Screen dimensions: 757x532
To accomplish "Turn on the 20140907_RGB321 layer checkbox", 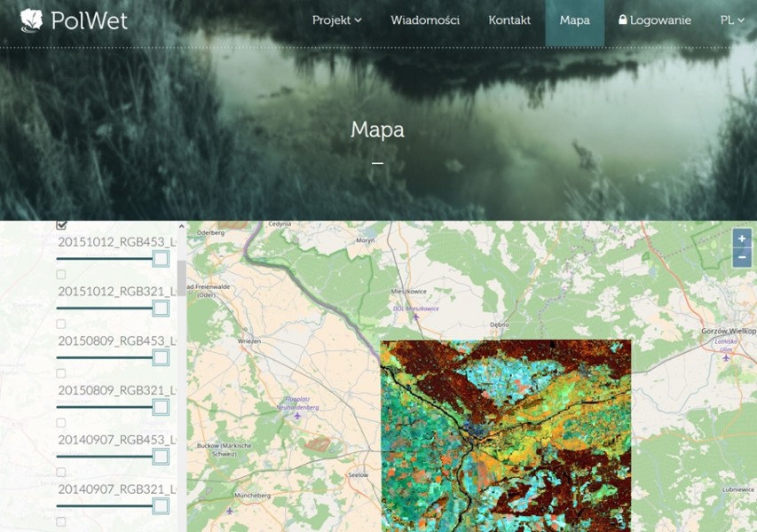I will (x=61, y=473).
